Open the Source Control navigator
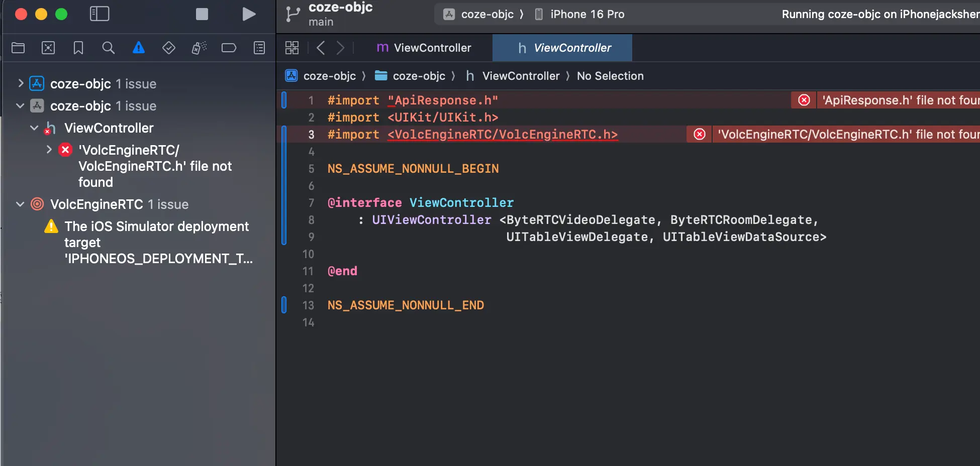The image size is (980, 466). pyautogui.click(x=48, y=48)
